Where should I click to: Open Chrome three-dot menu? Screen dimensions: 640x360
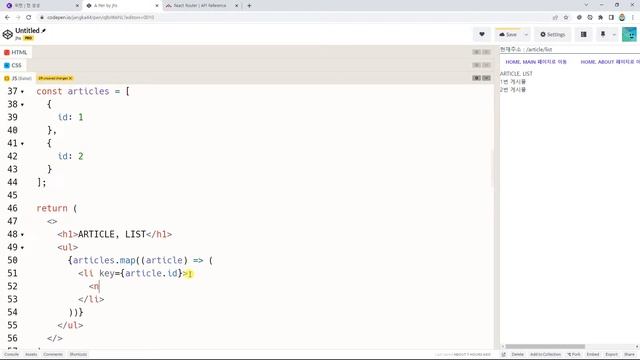633,18
